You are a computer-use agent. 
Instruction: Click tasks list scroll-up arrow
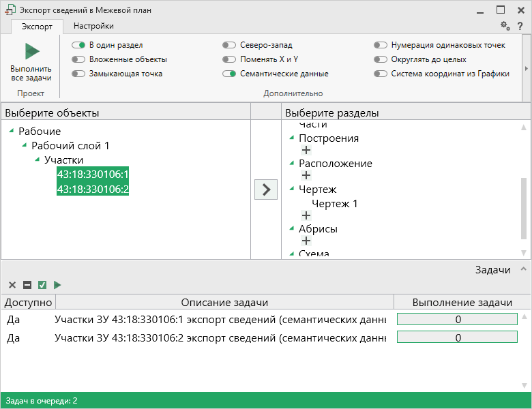(x=524, y=317)
